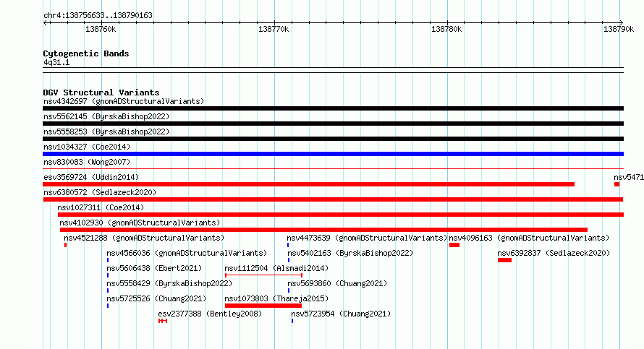
Task: Click the nsv4342697 gnomADStructuralVariants label
Action: pyautogui.click(x=124, y=101)
